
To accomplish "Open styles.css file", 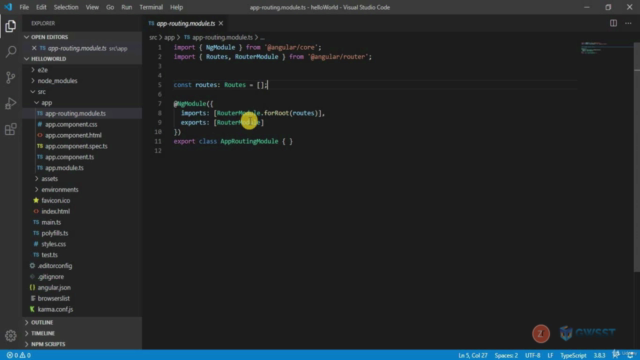I will coord(82,244).
